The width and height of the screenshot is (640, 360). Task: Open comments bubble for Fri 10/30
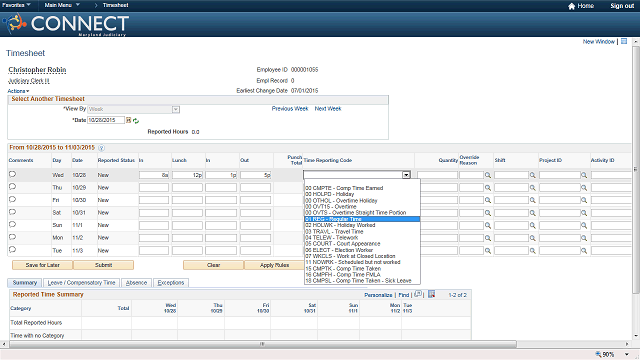pyautogui.click(x=12, y=200)
